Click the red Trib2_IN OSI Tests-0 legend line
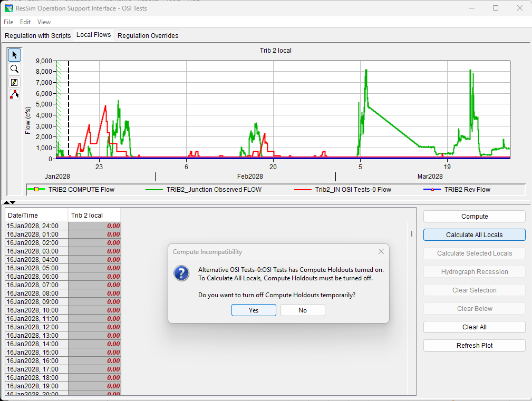The width and height of the screenshot is (532, 401). tap(304, 190)
